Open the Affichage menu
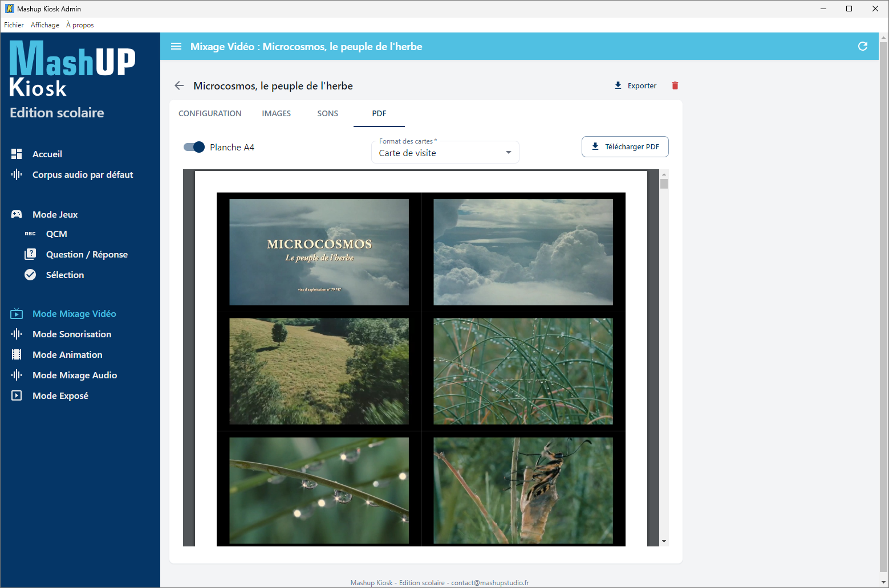The image size is (889, 588). pos(45,25)
